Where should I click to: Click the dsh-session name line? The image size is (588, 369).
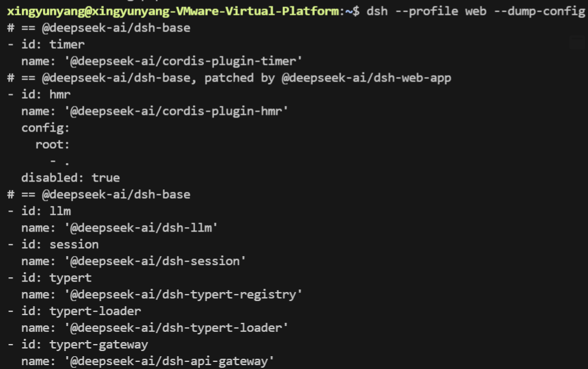pyautogui.click(x=133, y=261)
